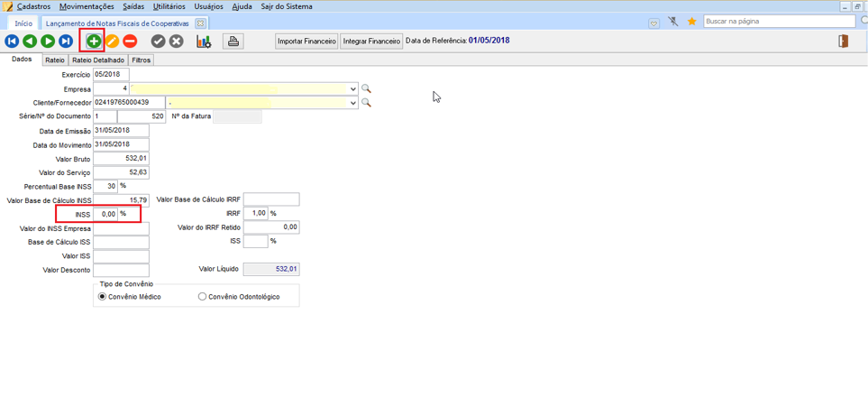868x407 pixels.
Task: Click Valor Base de Cálculo IRRF field
Action: point(271,199)
